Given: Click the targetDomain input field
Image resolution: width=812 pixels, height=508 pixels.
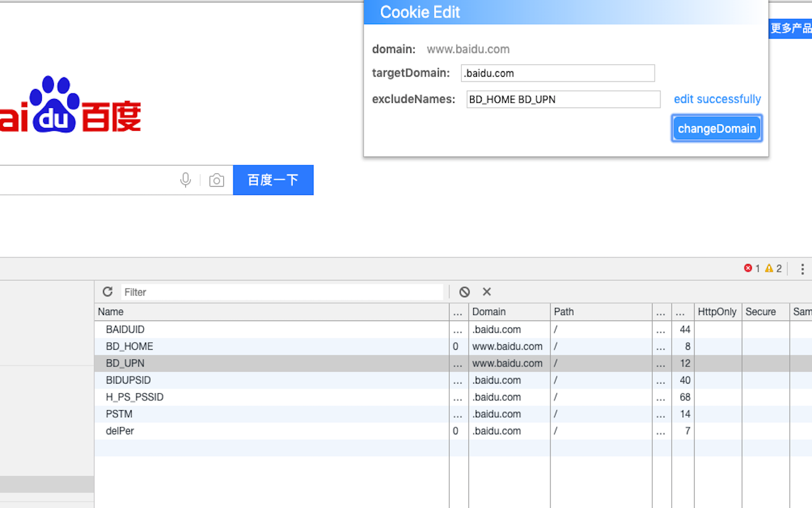Looking at the screenshot, I should (x=557, y=73).
